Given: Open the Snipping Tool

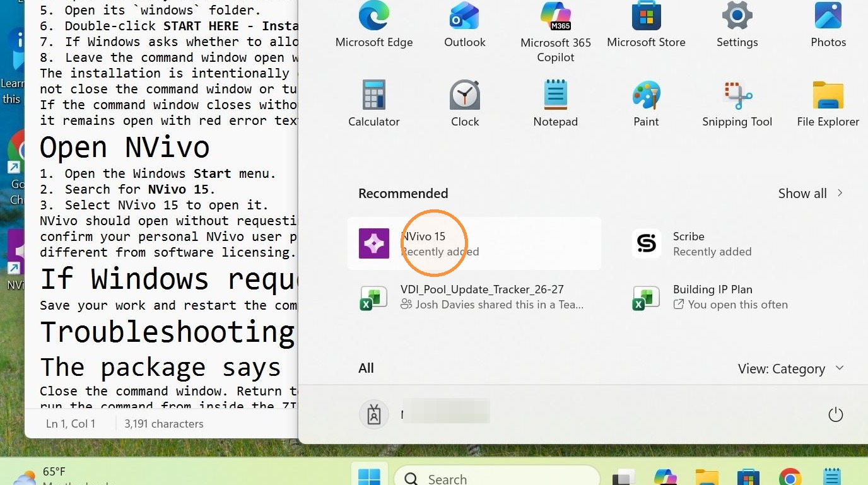Looking at the screenshot, I should pos(737,104).
